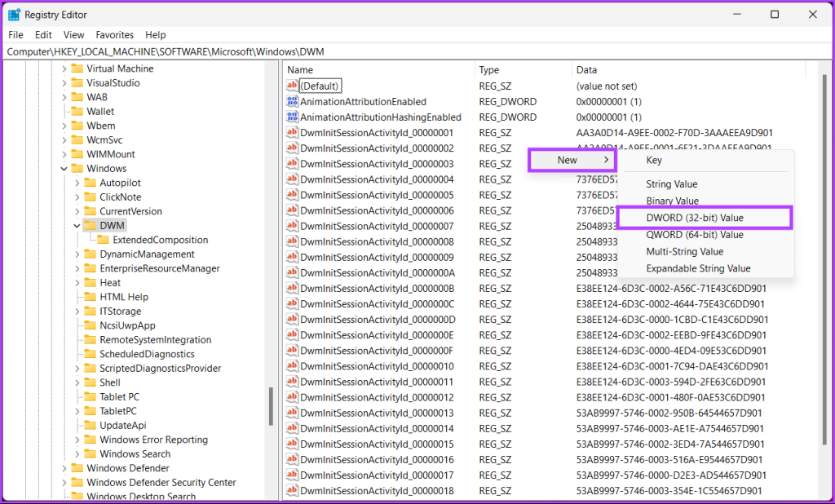
Task: Open the Favorites menu
Action: [x=114, y=35]
